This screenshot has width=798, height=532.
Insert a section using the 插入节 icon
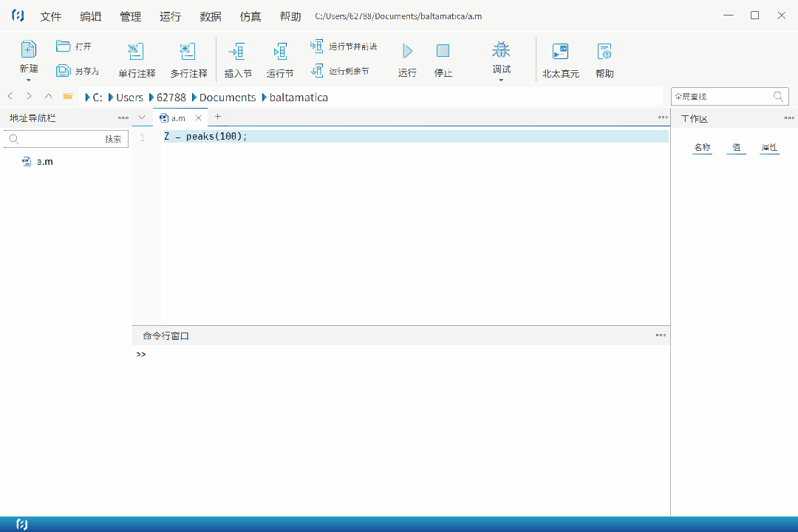237,58
